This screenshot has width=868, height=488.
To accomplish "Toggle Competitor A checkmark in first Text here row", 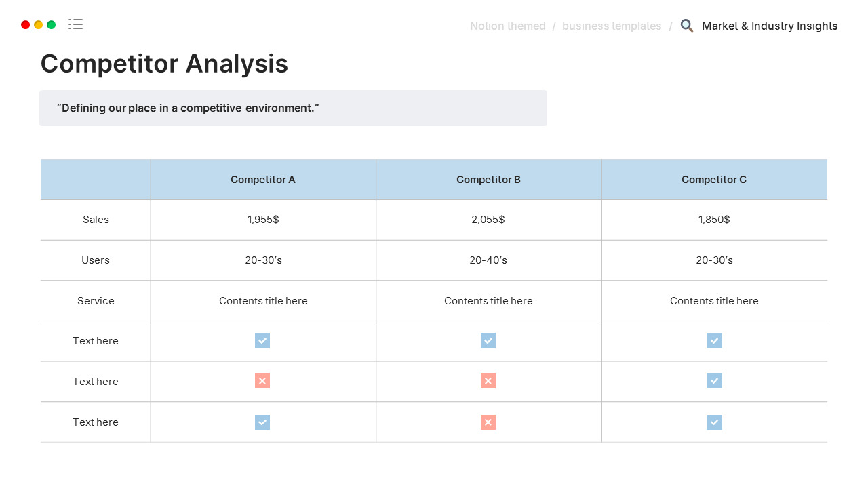I will [x=262, y=340].
